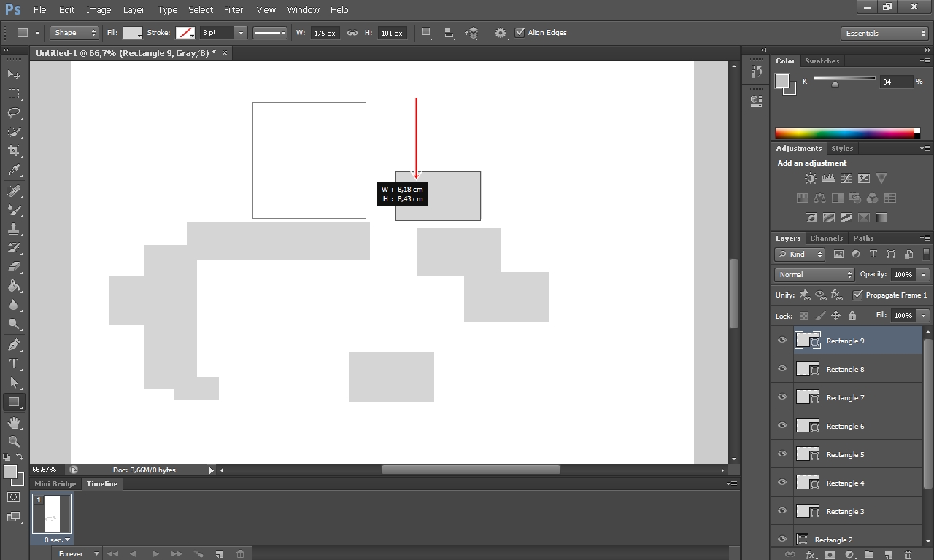Open the Filter menu

tap(233, 10)
